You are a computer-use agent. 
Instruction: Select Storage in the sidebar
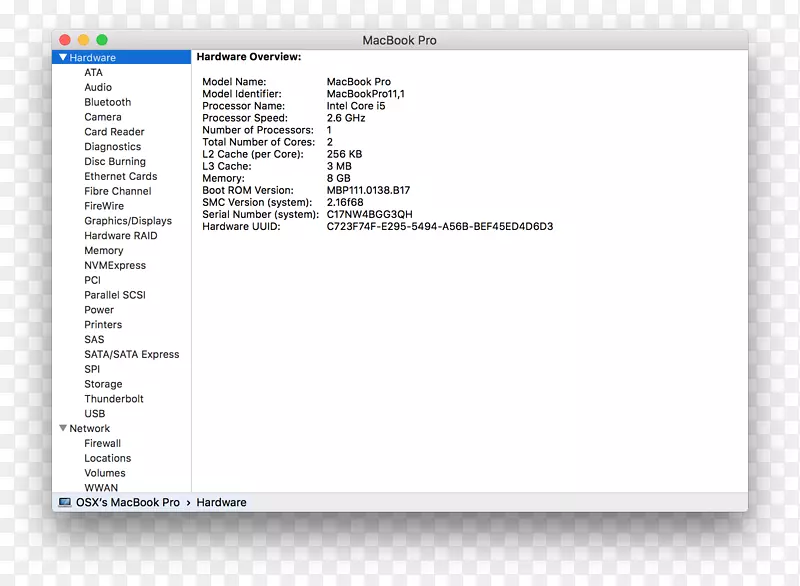103,383
